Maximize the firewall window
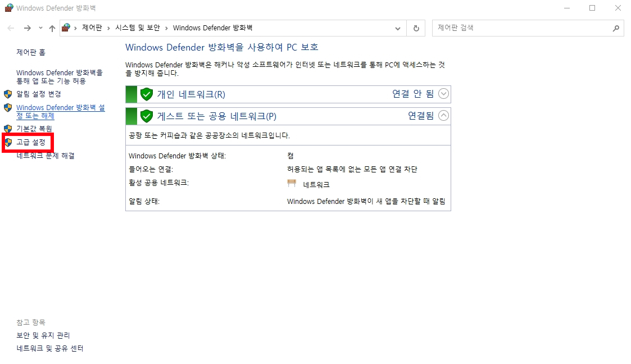This screenshot has height=364, width=631. (x=592, y=8)
